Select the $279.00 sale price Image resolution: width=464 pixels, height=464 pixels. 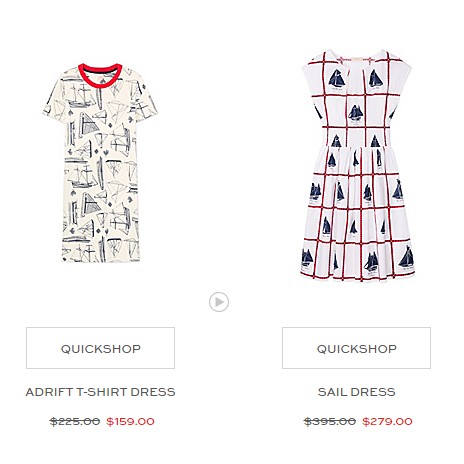pos(387,421)
